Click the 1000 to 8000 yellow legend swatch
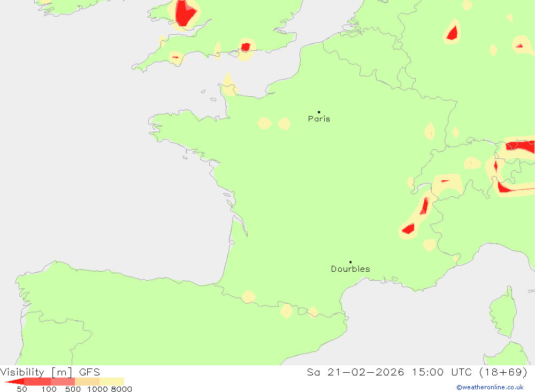Screen dimensions: 535x392 pyautogui.click(x=112, y=381)
